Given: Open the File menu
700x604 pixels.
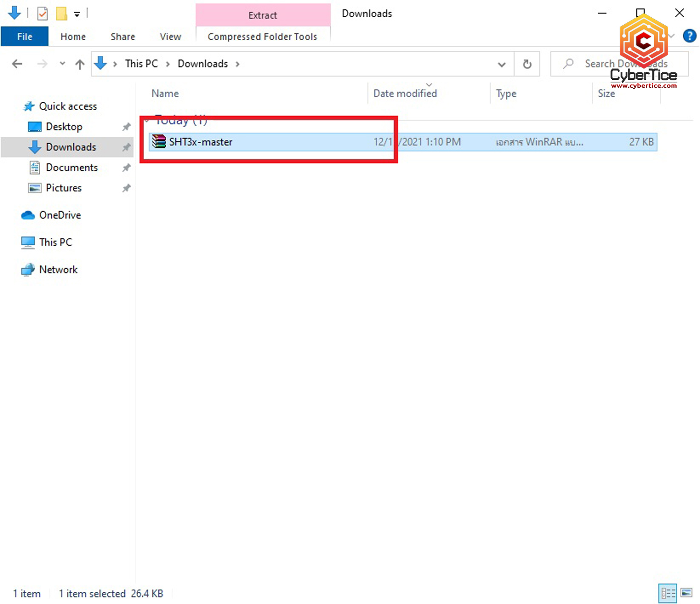Looking at the screenshot, I should [25, 36].
